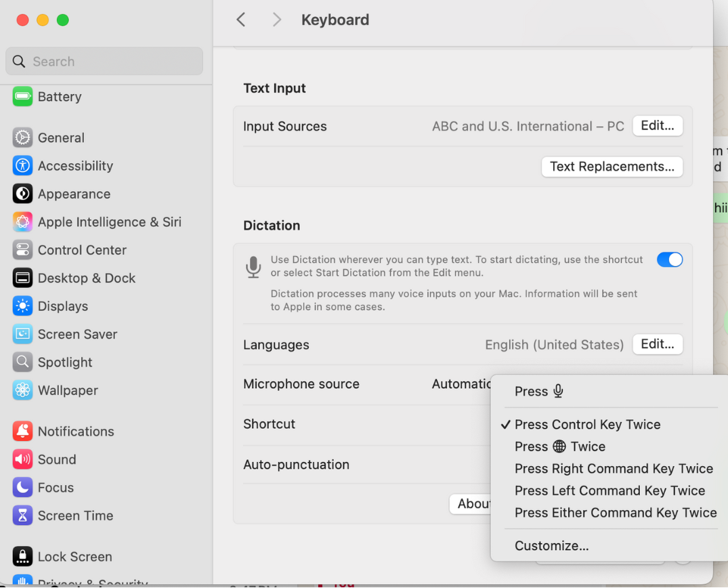This screenshot has width=728, height=588.
Task: Open the Microphone source Automatic dropdown
Action: (x=461, y=384)
